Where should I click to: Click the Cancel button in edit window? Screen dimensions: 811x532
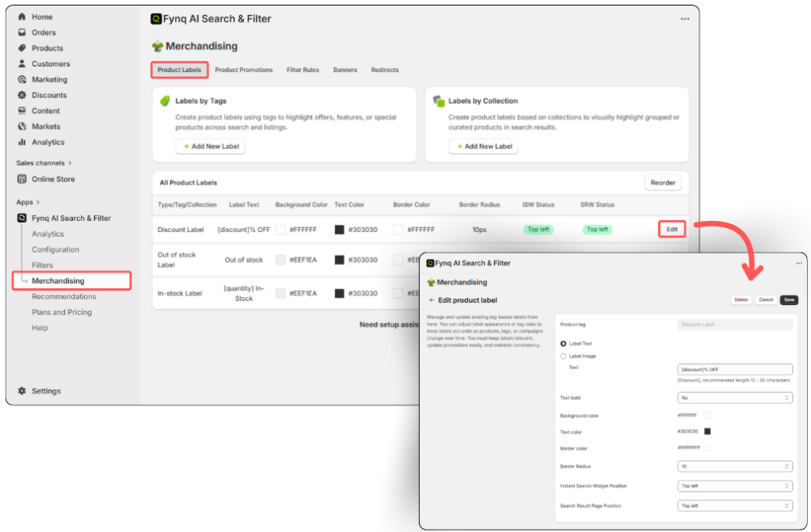pyautogui.click(x=766, y=300)
